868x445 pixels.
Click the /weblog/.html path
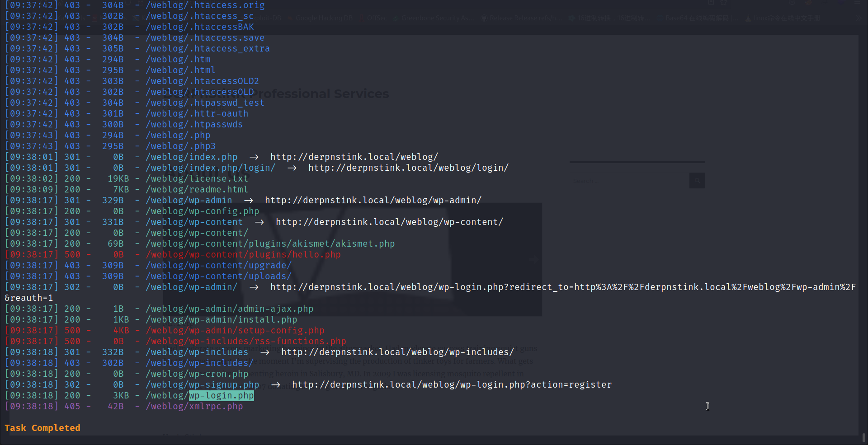coord(180,70)
